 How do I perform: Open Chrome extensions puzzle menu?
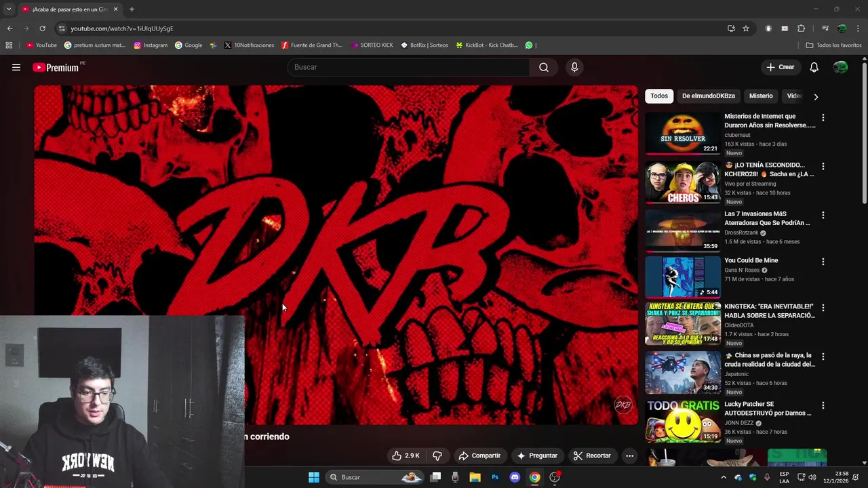(x=802, y=28)
